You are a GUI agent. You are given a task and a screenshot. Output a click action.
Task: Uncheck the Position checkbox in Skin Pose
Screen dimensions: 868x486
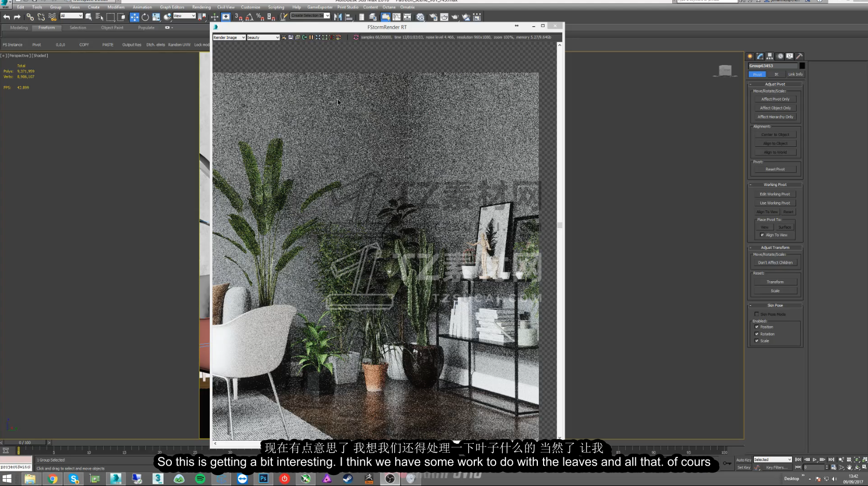(757, 327)
